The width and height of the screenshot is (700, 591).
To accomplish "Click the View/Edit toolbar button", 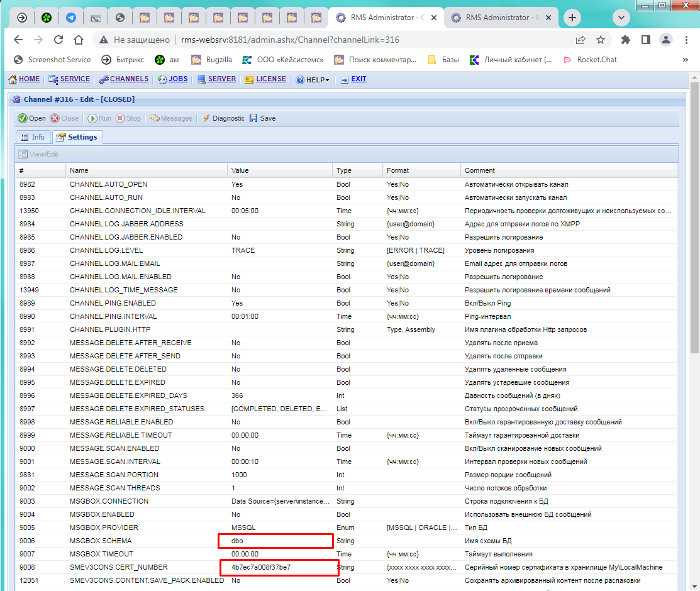I will [x=38, y=154].
